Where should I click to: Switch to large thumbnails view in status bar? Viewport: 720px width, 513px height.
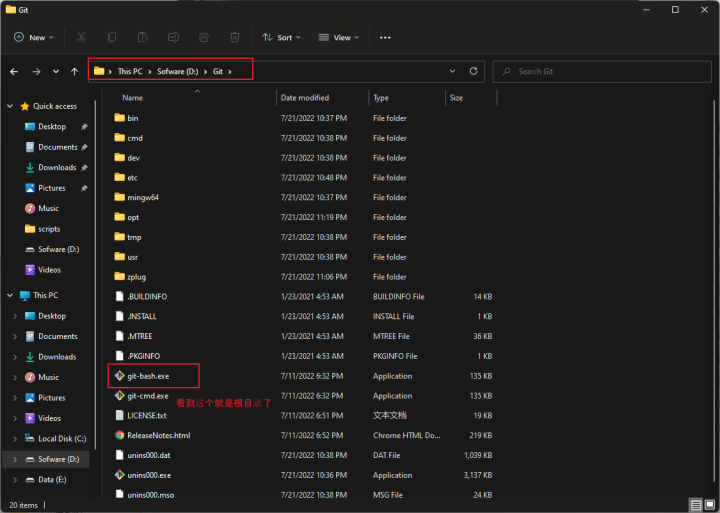(709, 505)
